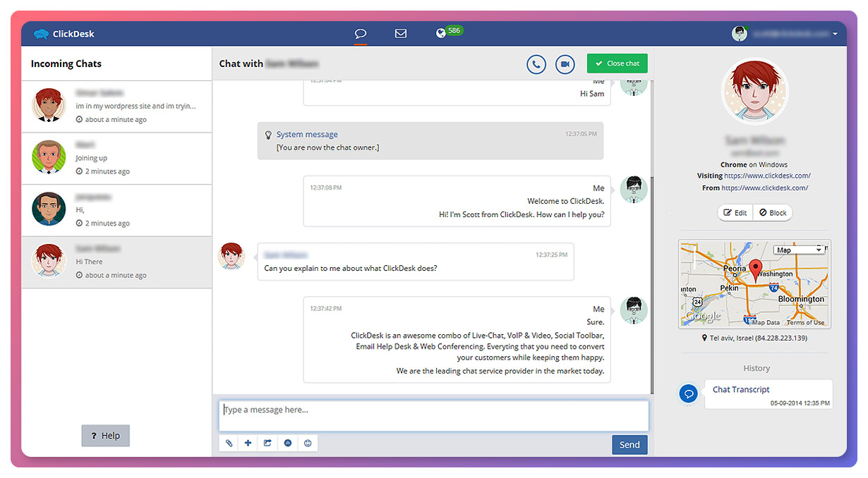The image size is (868, 478).
Task: Open the Map type dropdown on the map
Action: [800, 250]
